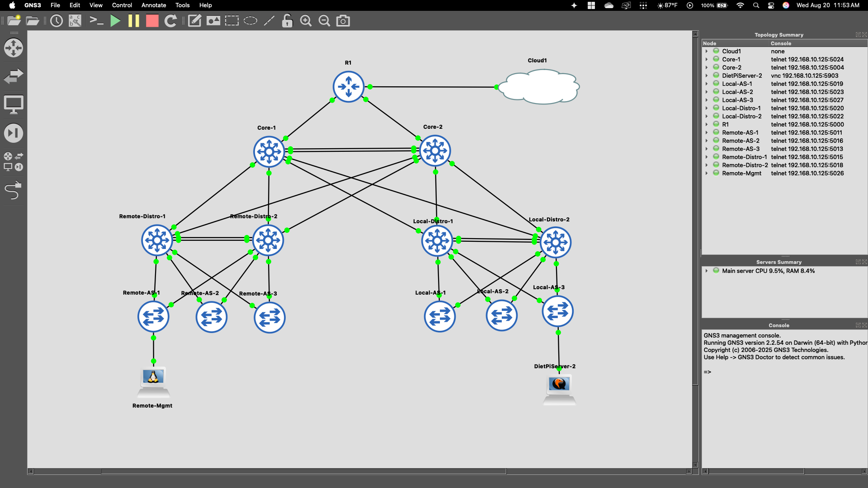Browse routers in device sidebar

[14, 48]
